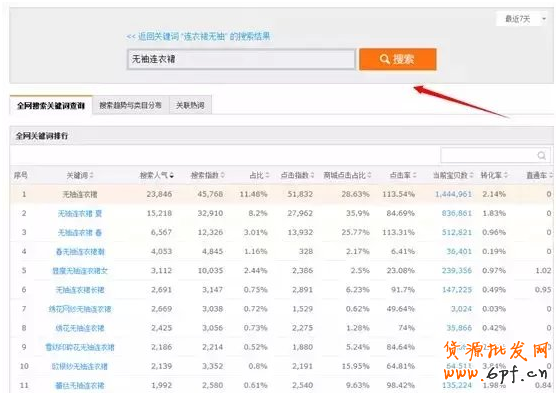Click the 512,821 item count link
558x395 pixels.
pos(457,233)
